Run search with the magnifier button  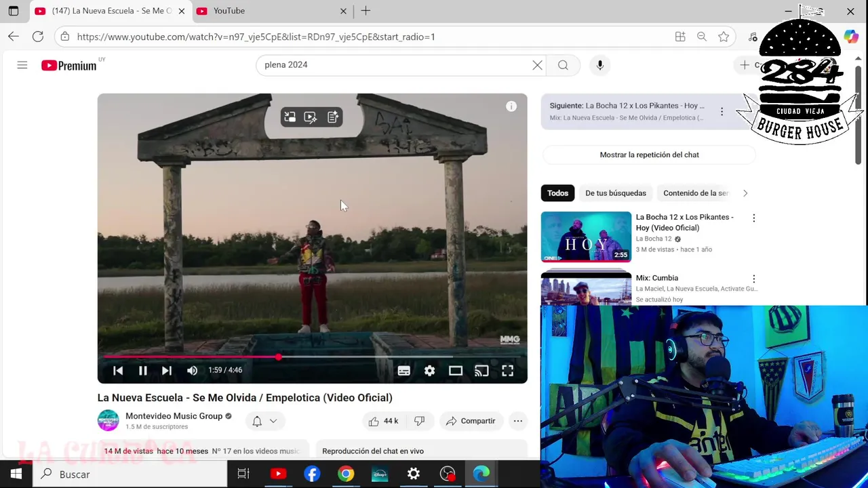click(x=563, y=65)
